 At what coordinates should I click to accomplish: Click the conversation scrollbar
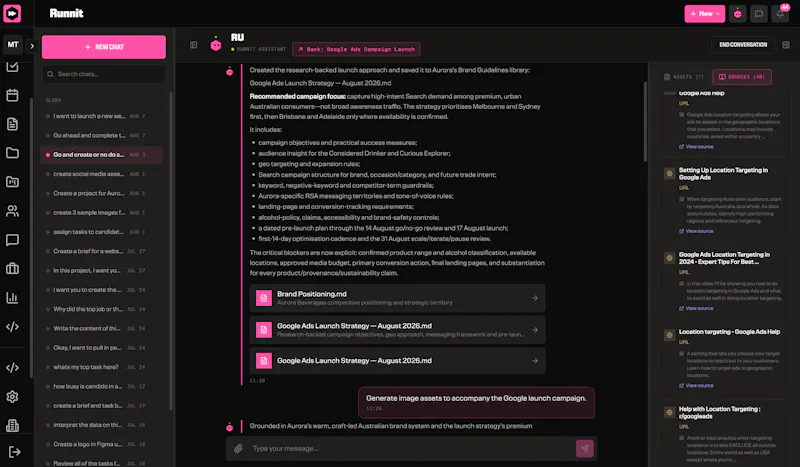pos(645,121)
